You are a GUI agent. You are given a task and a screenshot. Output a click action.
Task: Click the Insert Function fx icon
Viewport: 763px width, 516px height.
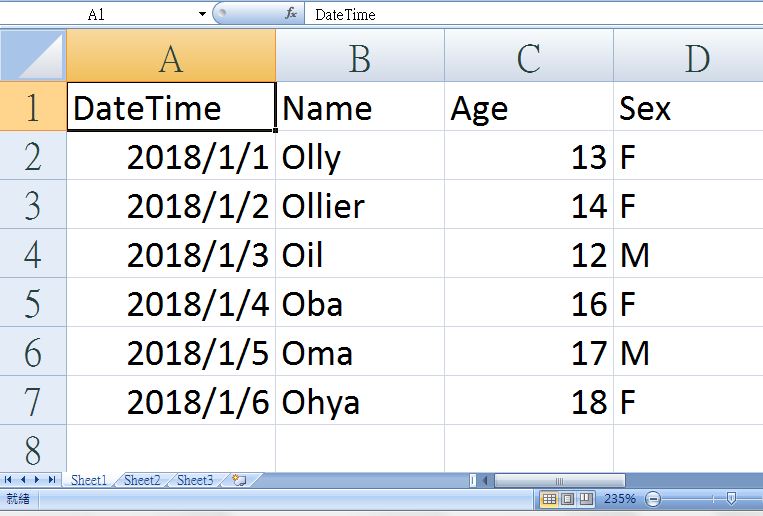tap(291, 14)
